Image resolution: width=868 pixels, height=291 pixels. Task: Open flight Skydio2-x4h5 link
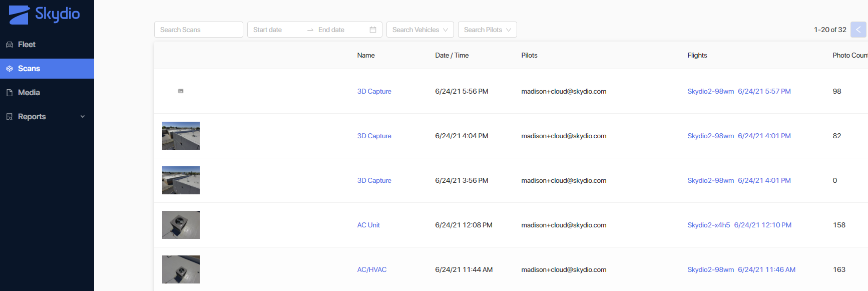pos(708,225)
